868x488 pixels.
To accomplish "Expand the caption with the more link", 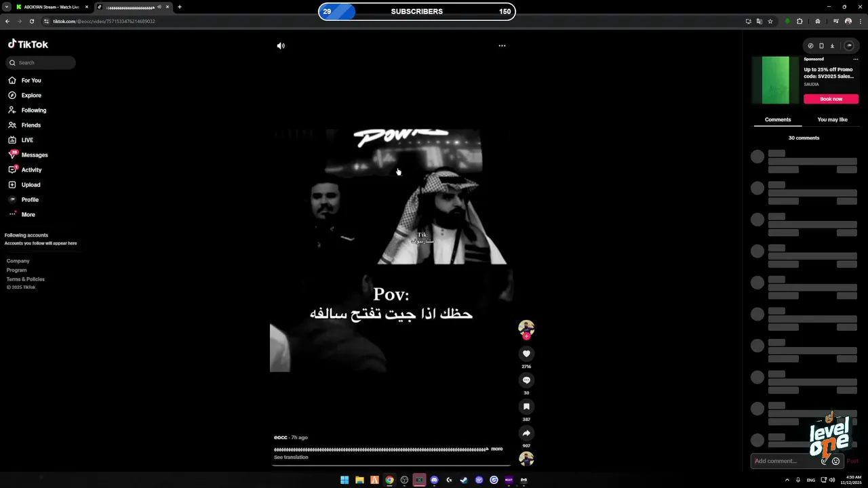I will point(497,449).
